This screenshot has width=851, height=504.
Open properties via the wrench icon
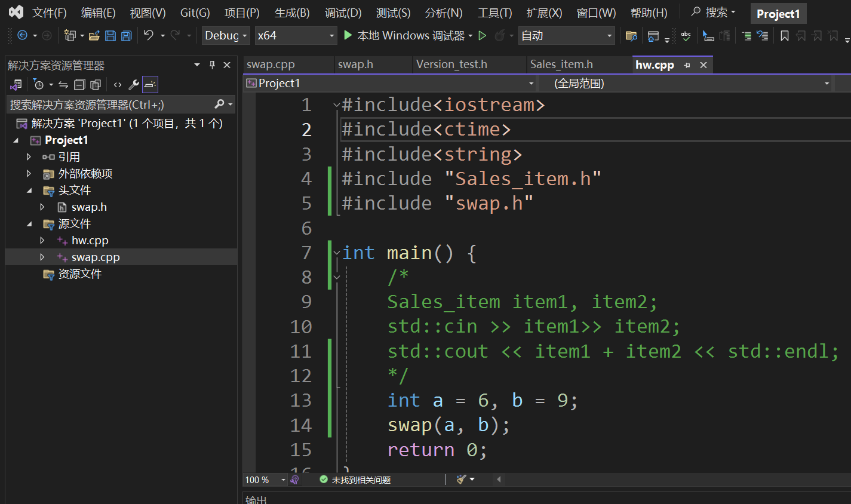[x=134, y=85]
